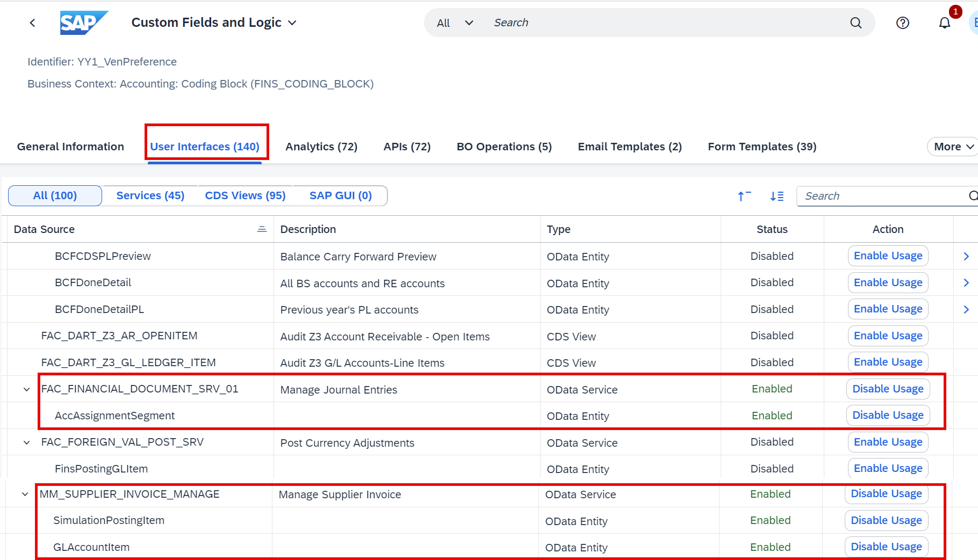Open Email Templates (2) tab
The width and height of the screenshot is (978, 560).
[x=630, y=147]
